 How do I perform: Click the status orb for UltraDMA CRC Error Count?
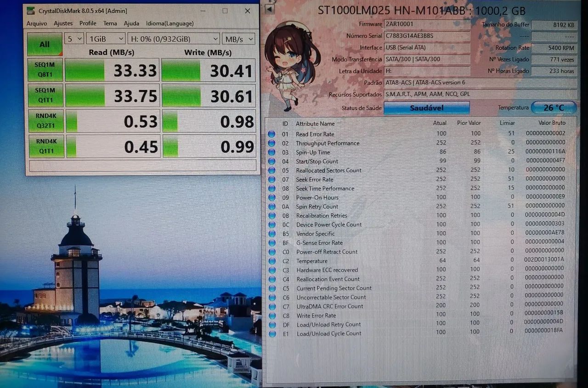[x=272, y=306]
